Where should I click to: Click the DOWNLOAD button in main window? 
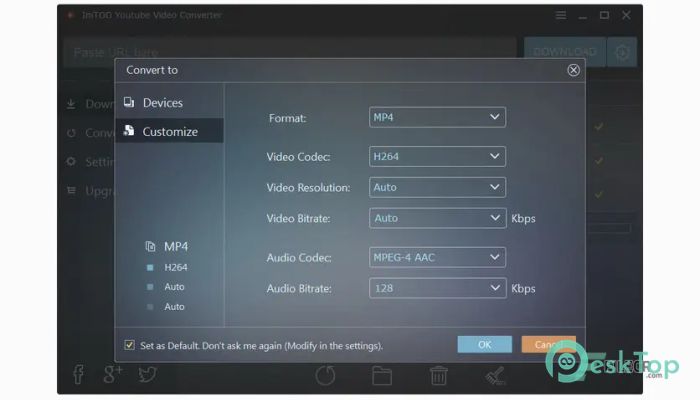[565, 52]
